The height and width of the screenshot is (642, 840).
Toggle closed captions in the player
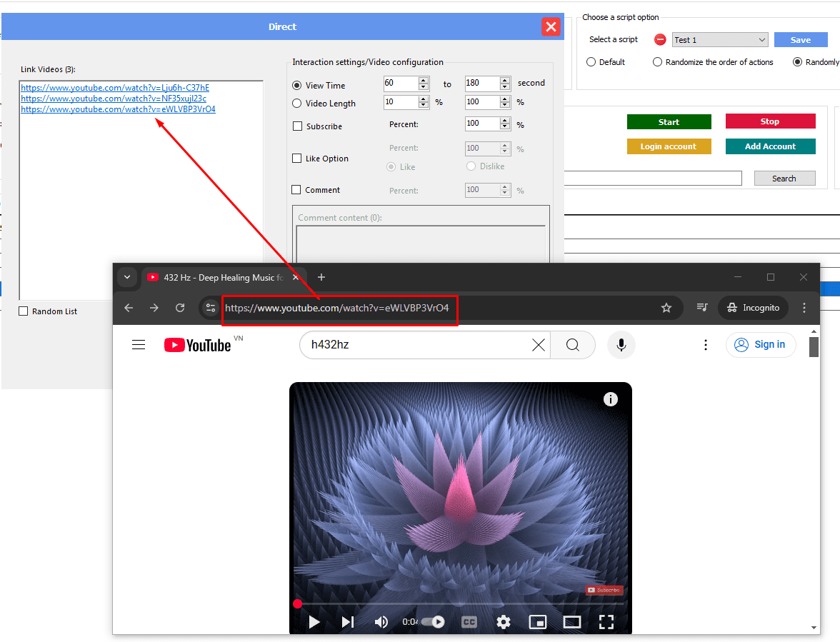469,622
